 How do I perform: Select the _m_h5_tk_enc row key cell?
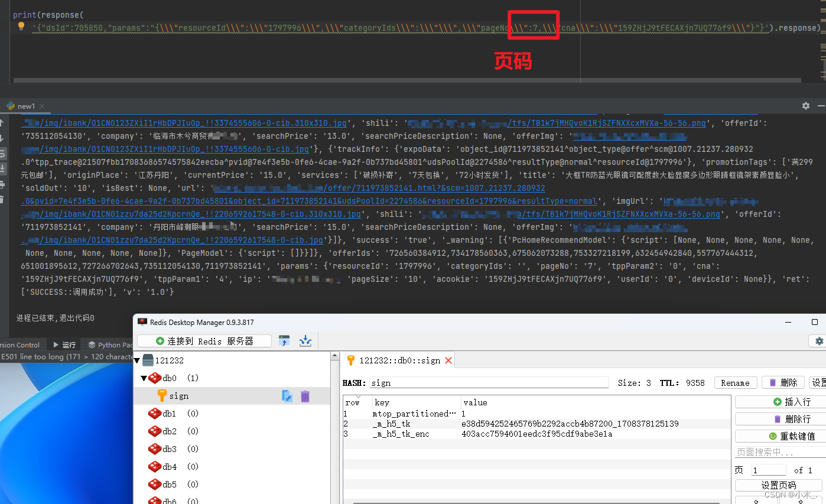click(x=417, y=434)
